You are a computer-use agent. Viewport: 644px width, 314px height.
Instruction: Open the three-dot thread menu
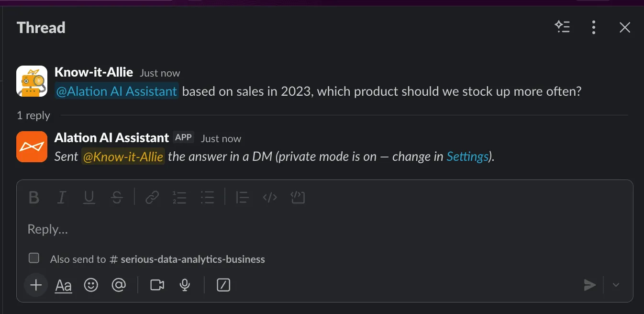[x=593, y=27]
